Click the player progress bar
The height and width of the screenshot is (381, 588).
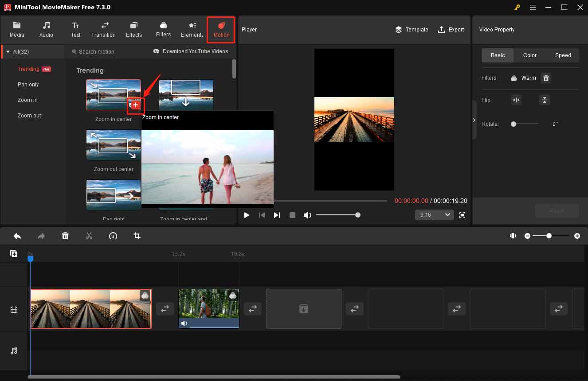pyautogui.click(x=330, y=201)
